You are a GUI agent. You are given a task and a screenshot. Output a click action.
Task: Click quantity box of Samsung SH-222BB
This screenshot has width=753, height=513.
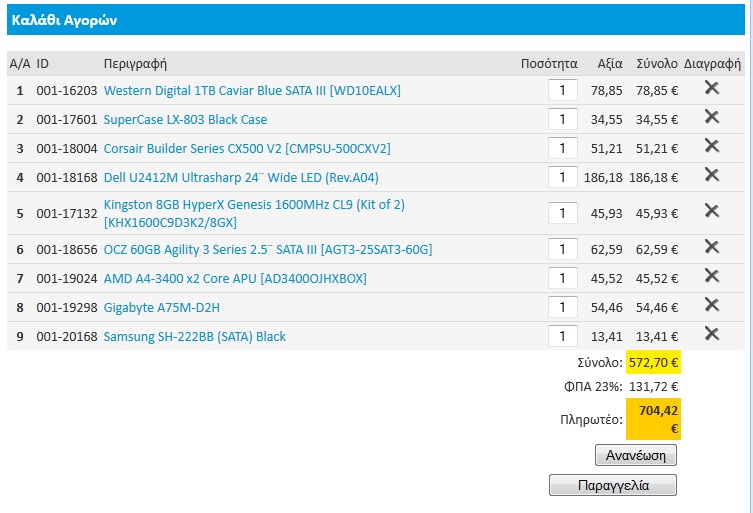click(562, 336)
